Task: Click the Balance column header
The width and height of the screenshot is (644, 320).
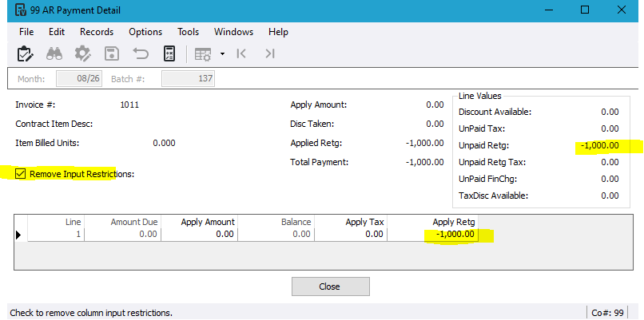Action: coord(276,222)
